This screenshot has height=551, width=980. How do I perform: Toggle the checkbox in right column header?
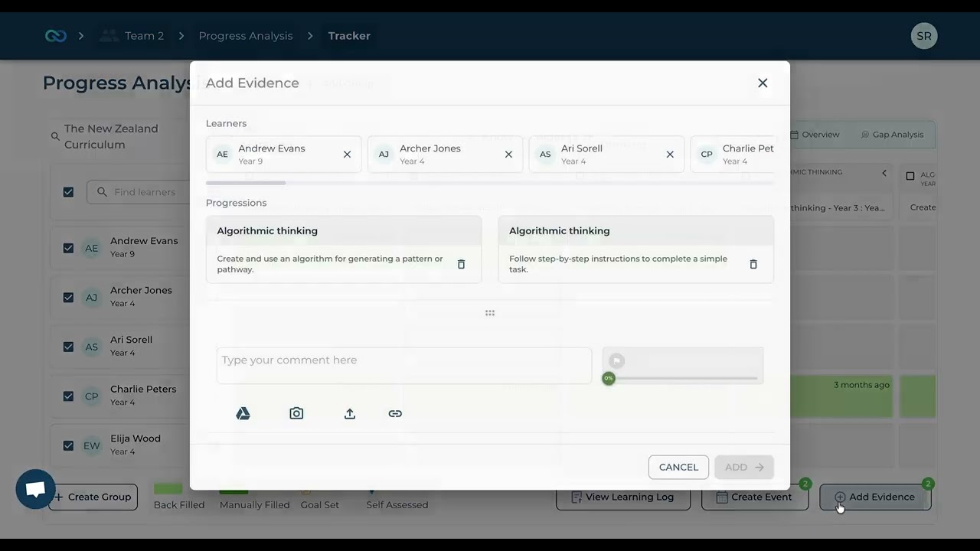point(910,176)
